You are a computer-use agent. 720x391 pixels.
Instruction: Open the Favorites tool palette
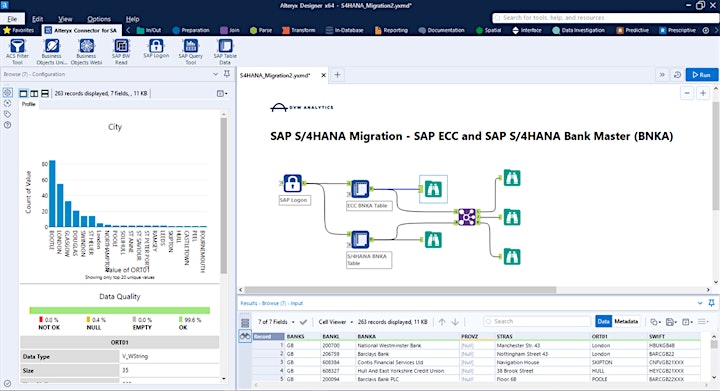pyautogui.click(x=18, y=30)
